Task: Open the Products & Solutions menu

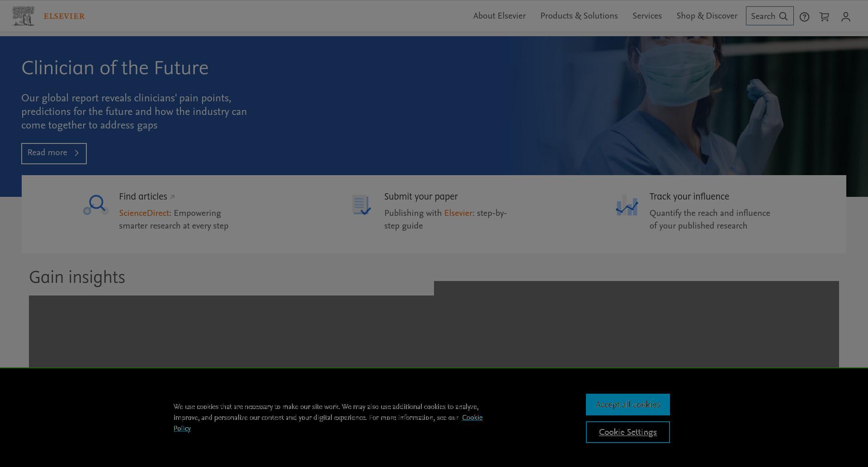Action: point(579,16)
